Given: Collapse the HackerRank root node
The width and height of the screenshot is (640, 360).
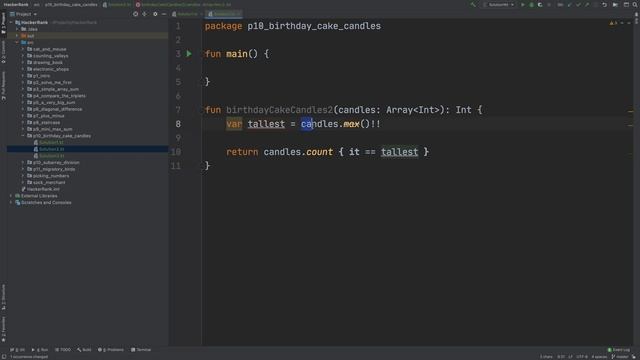Looking at the screenshot, I should pyautogui.click(x=11, y=22).
